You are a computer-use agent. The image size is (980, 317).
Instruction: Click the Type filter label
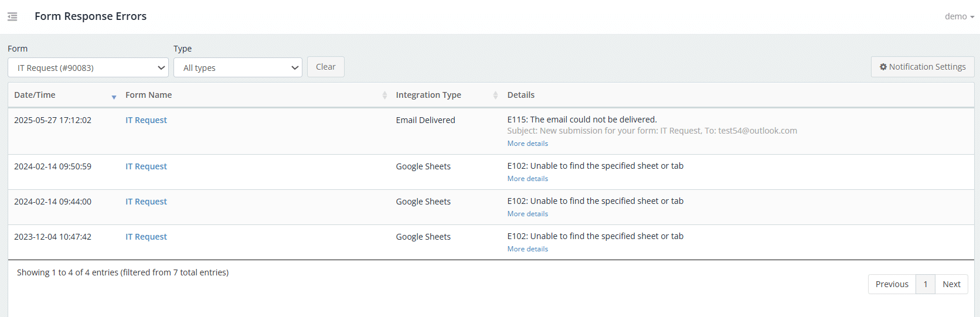tap(182, 49)
